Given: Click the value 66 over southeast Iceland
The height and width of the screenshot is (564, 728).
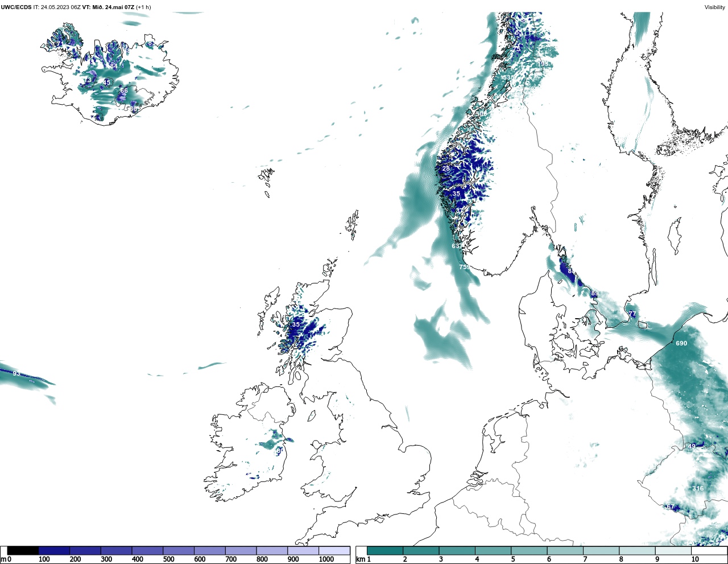Looking at the screenshot, I should click(x=124, y=90).
